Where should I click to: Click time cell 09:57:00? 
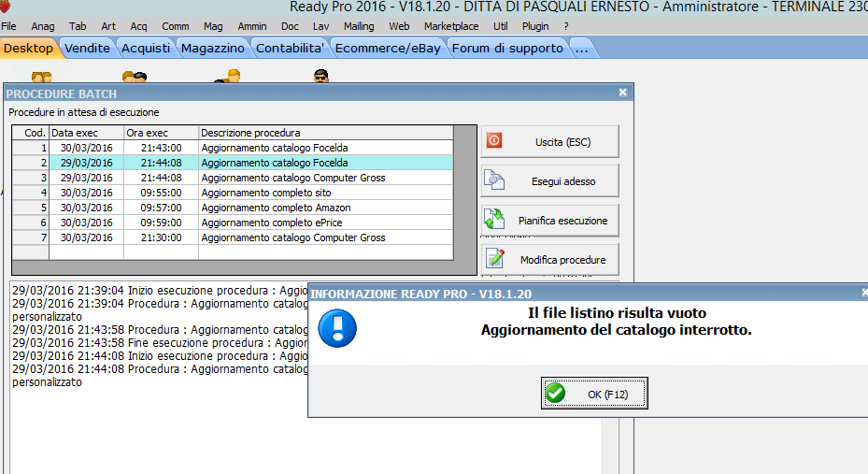click(x=161, y=208)
